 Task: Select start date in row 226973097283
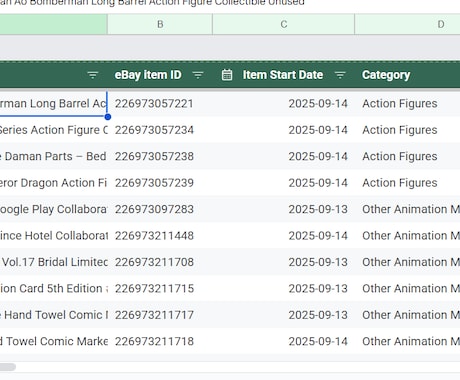click(284, 209)
